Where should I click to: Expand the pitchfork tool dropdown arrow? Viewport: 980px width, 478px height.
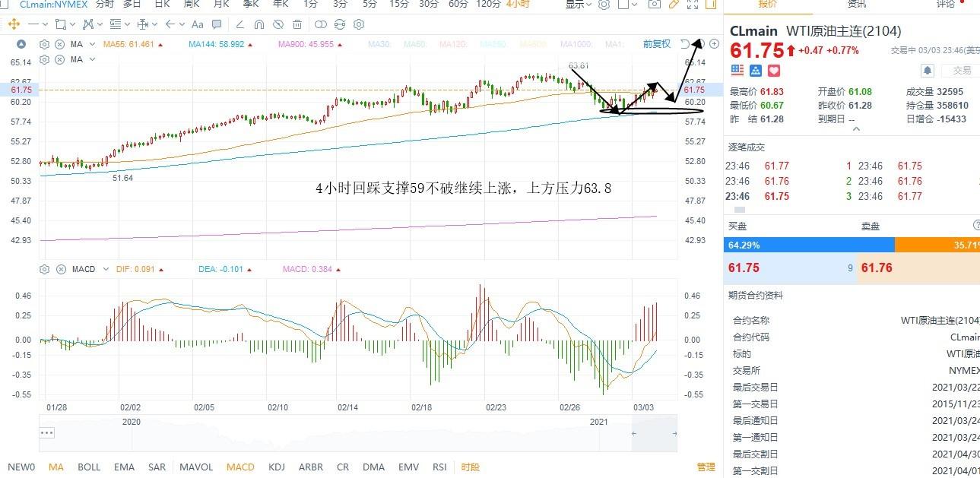(100, 24)
